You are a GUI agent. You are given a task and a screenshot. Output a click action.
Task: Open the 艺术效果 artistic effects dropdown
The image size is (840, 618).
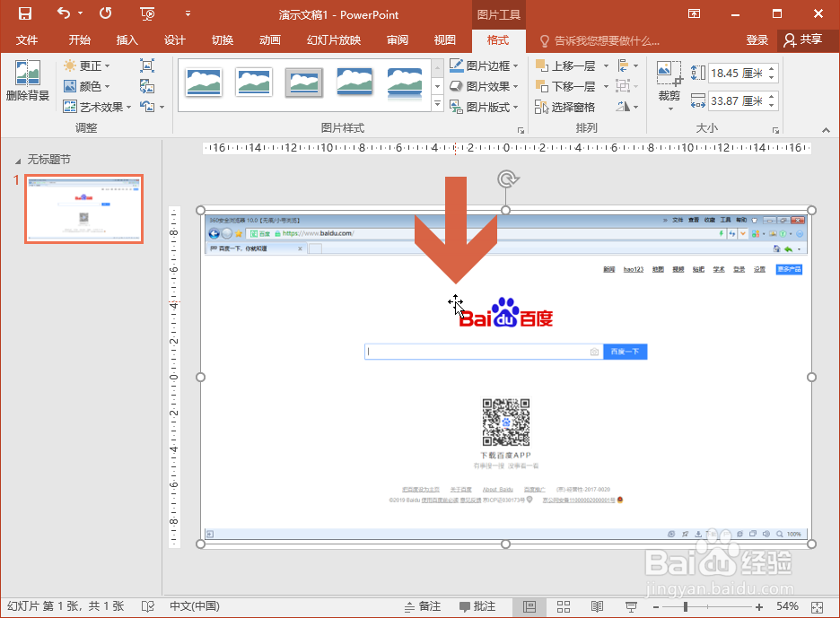click(97, 107)
